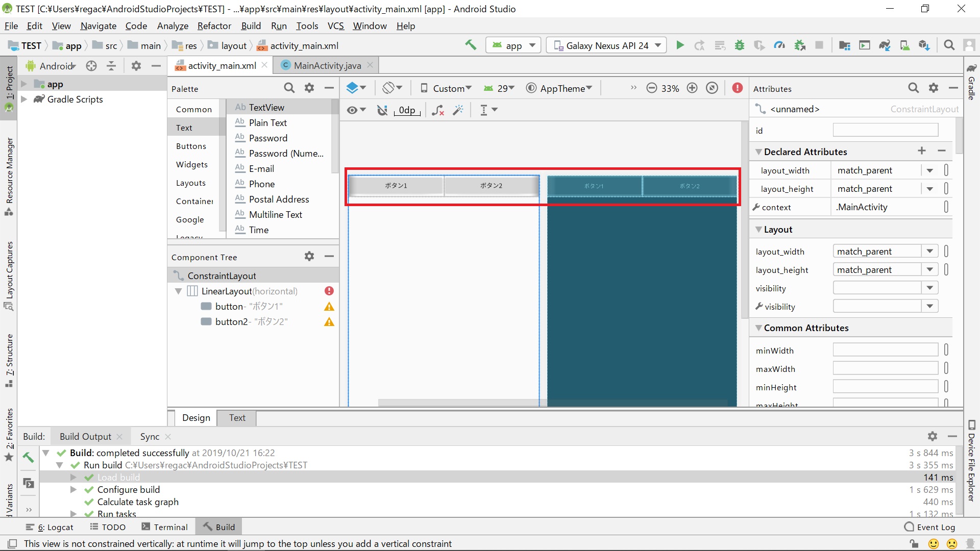Infer constraints using the magic wand
980x551 pixels.
pyautogui.click(x=458, y=110)
